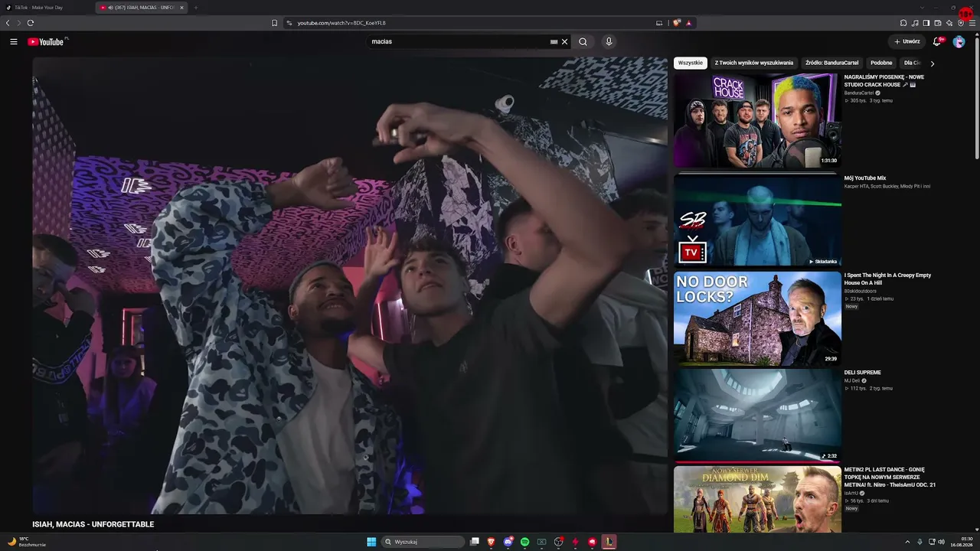Open the YouTube guide hamburger menu
Screen dimensions: 980x551
14,41
